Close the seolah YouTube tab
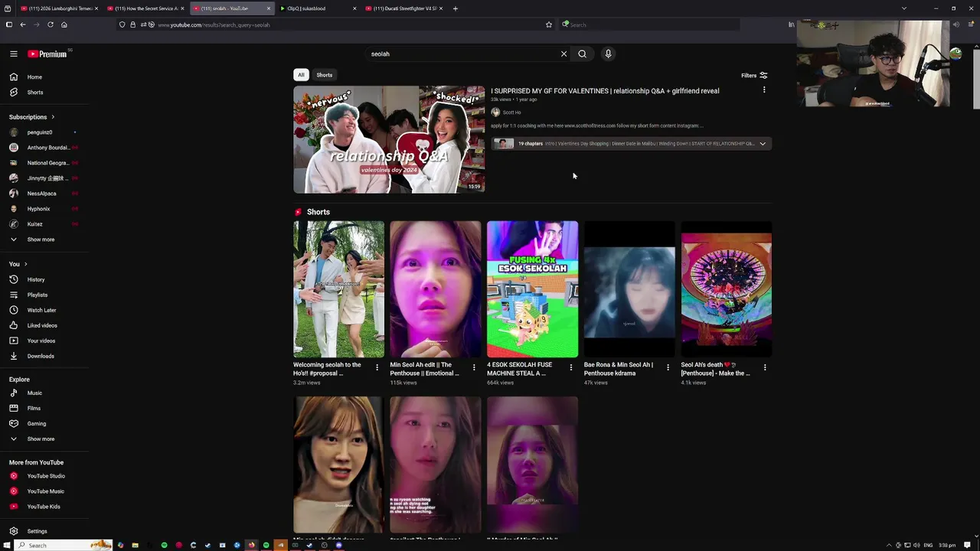980x551 pixels. tap(269, 8)
